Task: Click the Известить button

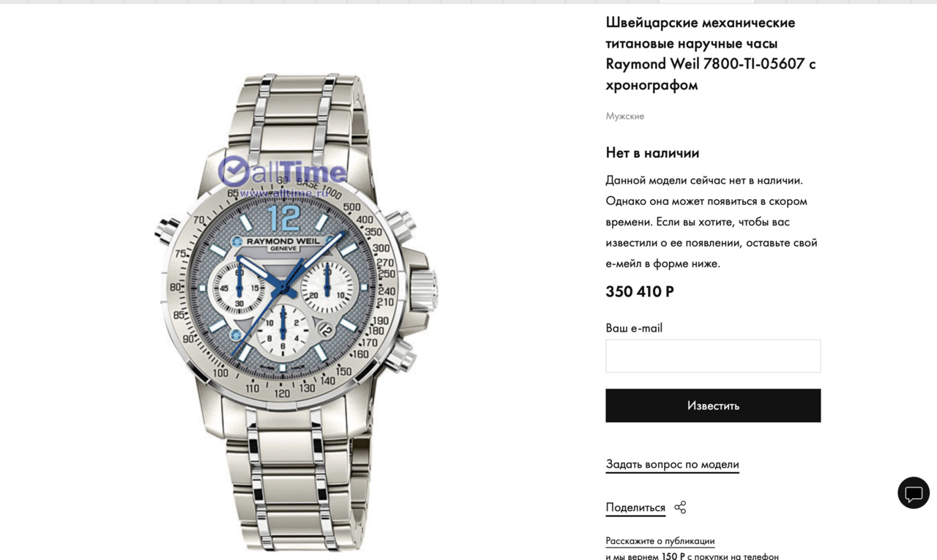Action: point(713,406)
